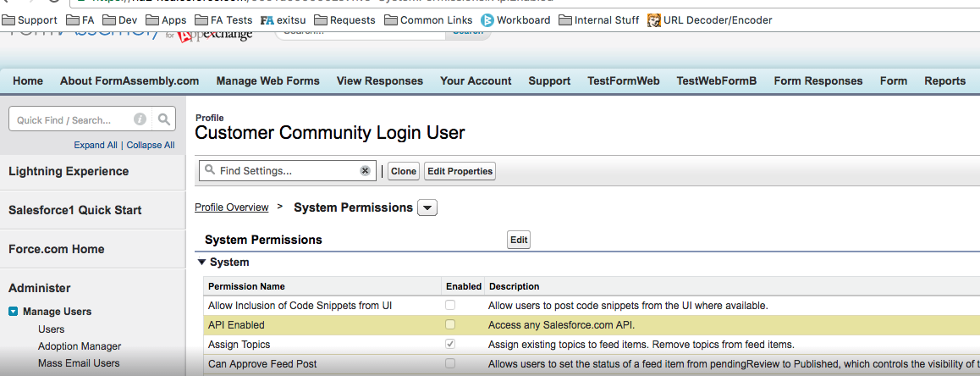Open the Dev bookmarks folder
The image size is (980, 376).
(120, 20)
